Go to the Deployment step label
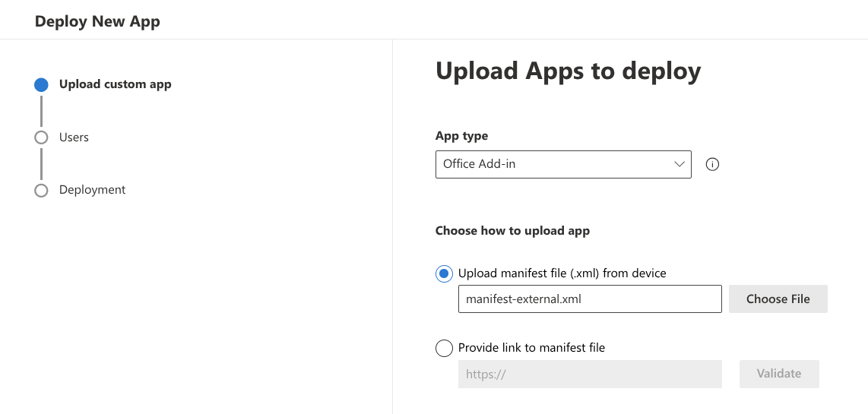This screenshot has height=414, width=868. [92, 190]
